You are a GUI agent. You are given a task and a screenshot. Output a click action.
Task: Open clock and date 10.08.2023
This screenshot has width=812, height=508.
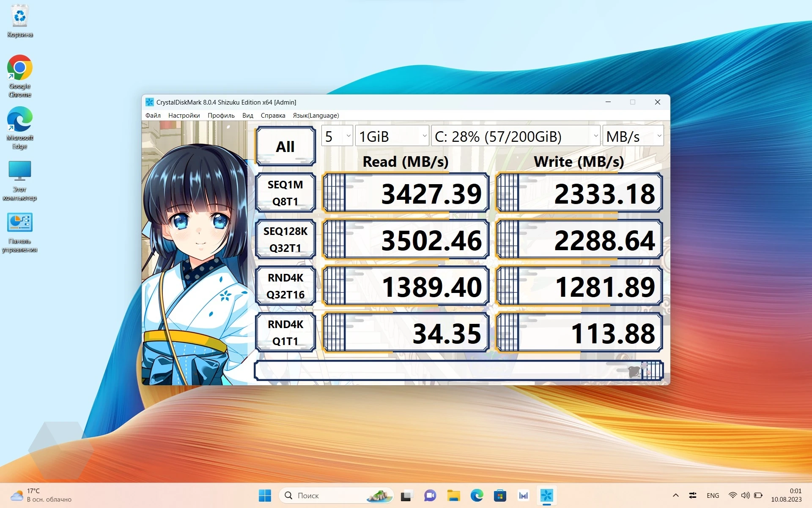point(786,495)
